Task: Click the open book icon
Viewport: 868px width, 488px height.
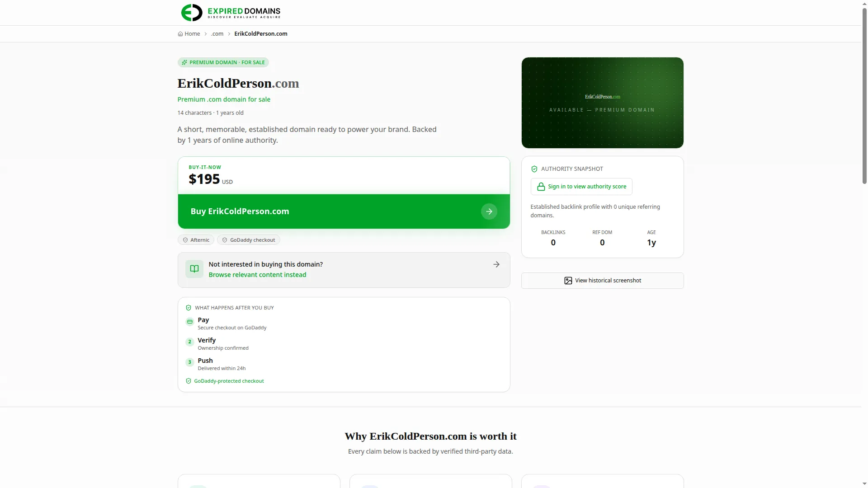Action: (x=194, y=269)
